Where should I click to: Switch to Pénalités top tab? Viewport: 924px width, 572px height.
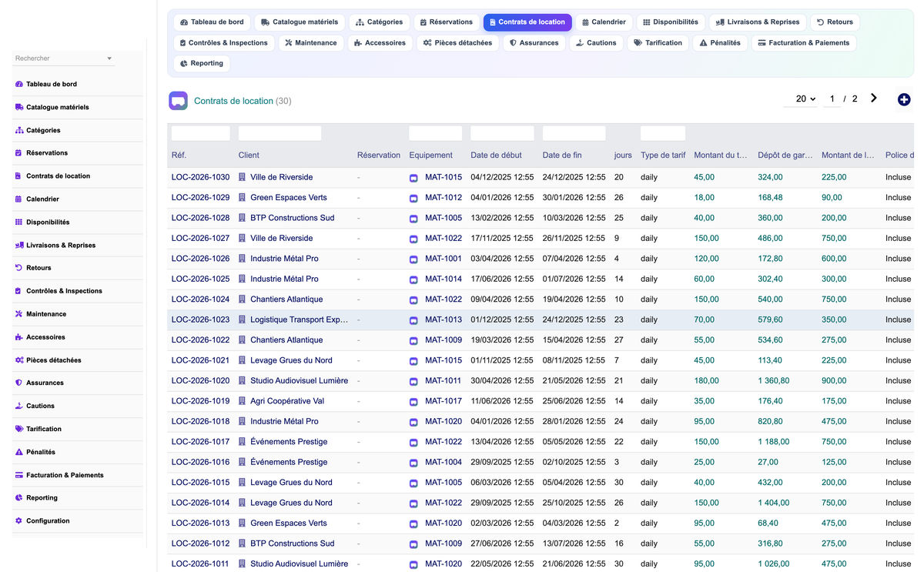[x=720, y=42]
